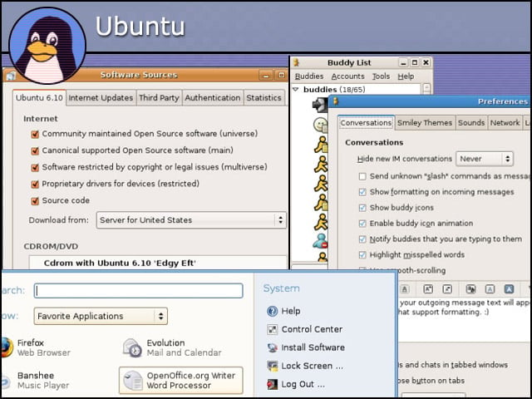Screen dimensions: 532x399
Task: Switch to the Internet Updates tab
Action: [x=101, y=98]
